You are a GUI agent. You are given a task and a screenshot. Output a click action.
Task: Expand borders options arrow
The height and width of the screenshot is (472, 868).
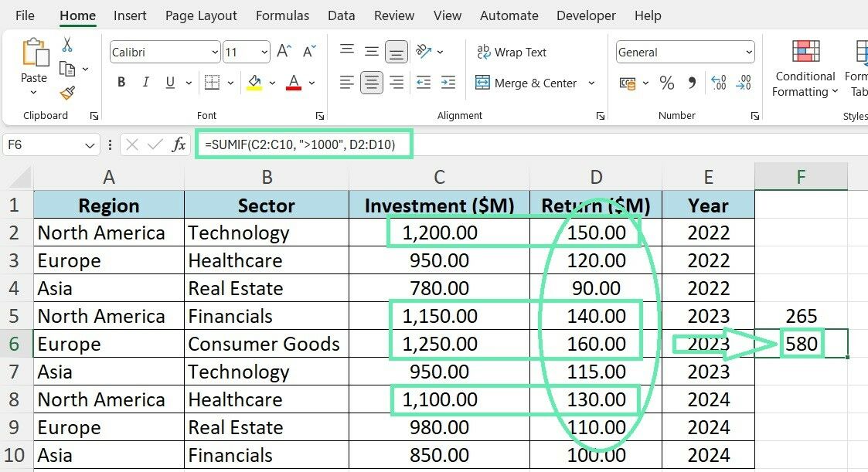(x=230, y=83)
